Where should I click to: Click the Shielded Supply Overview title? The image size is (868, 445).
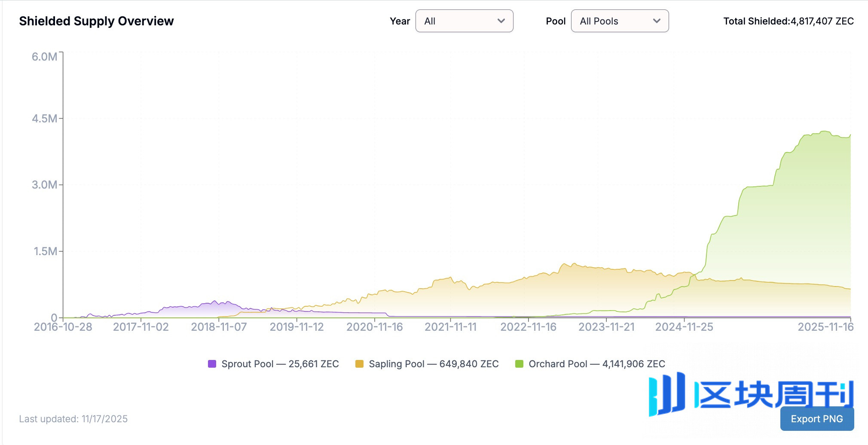[96, 21]
